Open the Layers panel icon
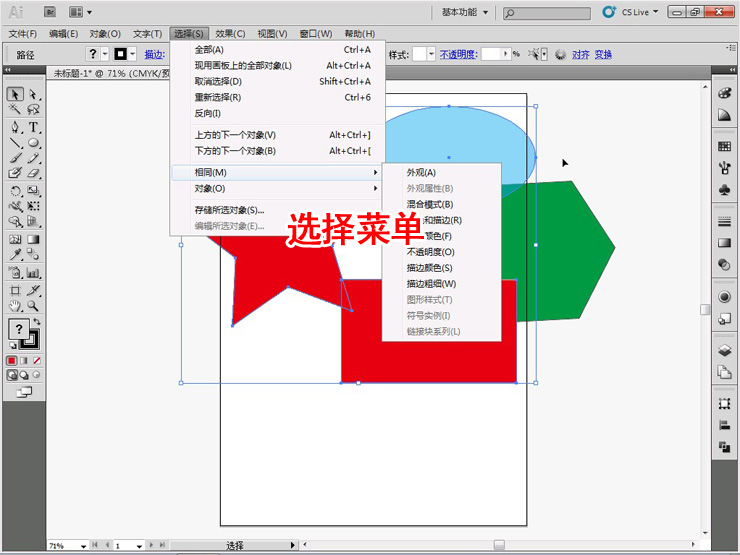 tap(724, 351)
